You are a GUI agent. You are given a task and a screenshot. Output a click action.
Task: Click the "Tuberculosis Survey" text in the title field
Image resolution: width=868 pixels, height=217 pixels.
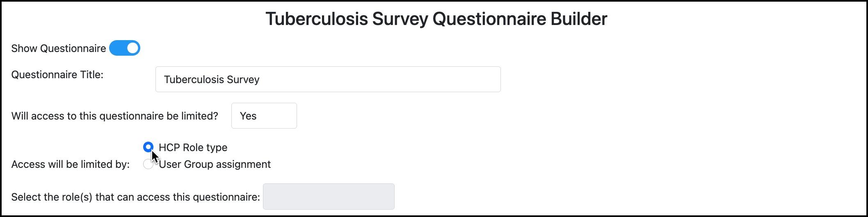tap(212, 79)
